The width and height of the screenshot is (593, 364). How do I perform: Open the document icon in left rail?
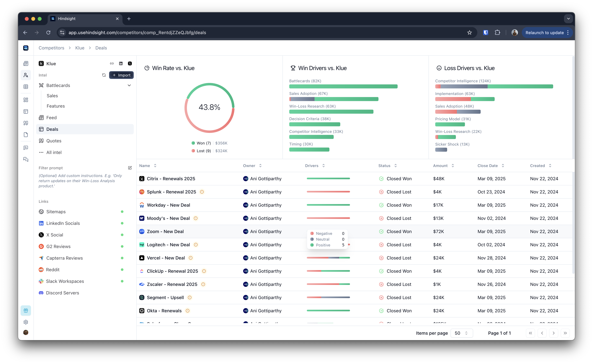click(26, 135)
